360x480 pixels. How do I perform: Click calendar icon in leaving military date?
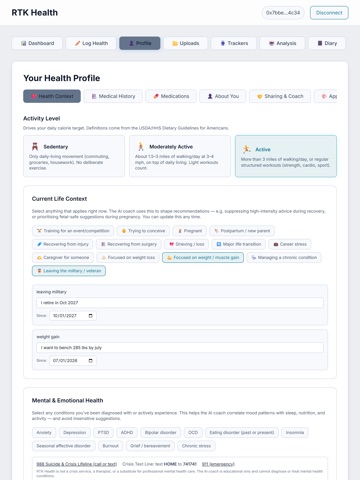tap(90, 316)
